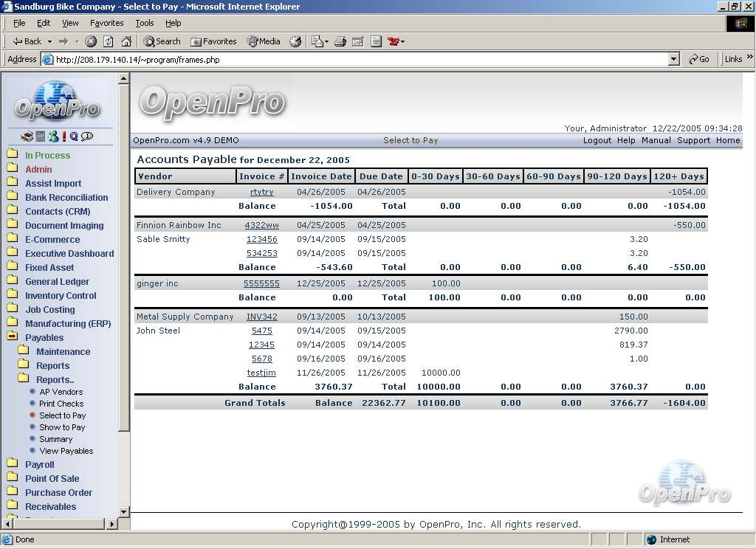The height and width of the screenshot is (549, 756).
Task: Collapse the Payables folder in sidebar
Action: pos(12,337)
